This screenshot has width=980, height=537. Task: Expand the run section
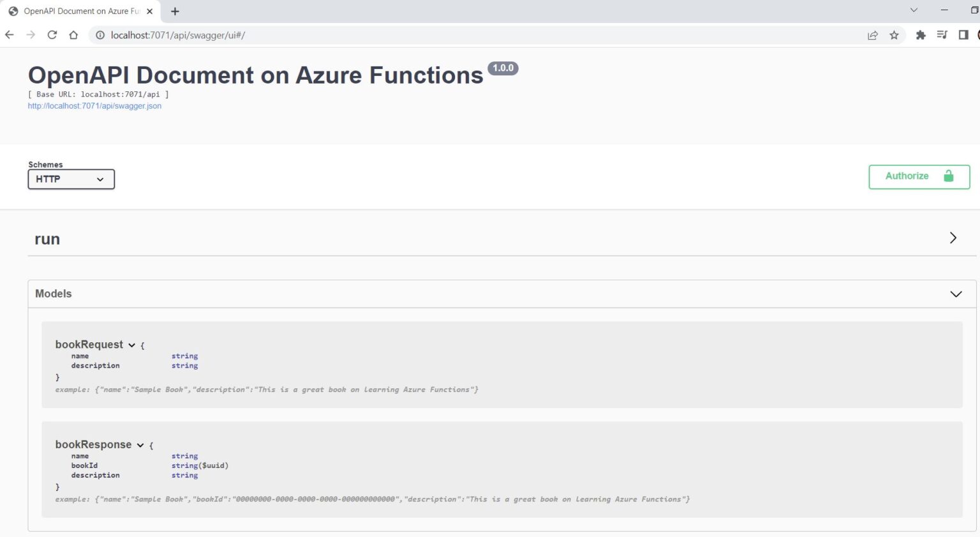tap(953, 238)
